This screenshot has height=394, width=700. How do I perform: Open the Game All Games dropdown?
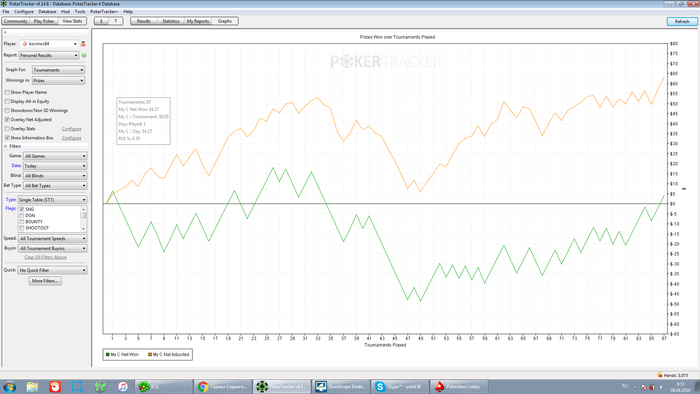coord(55,156)
